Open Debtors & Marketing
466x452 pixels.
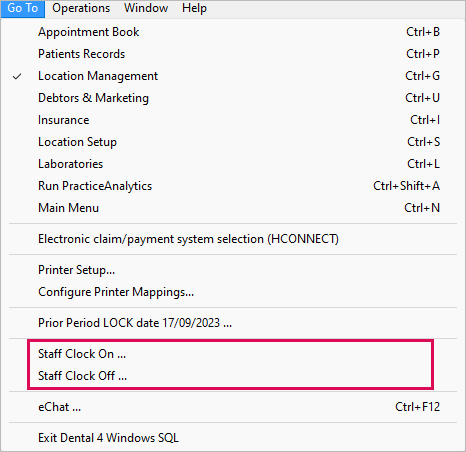tap(233, 98)
